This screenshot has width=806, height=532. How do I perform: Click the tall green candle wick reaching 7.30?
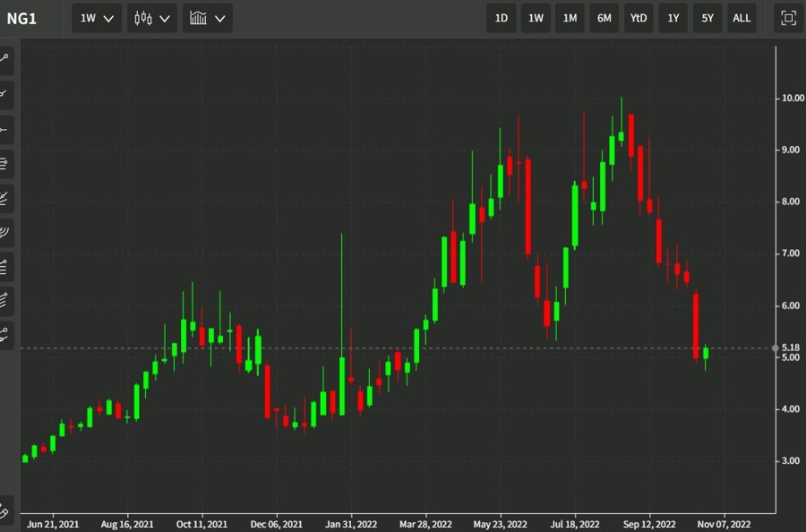point(342,324)
